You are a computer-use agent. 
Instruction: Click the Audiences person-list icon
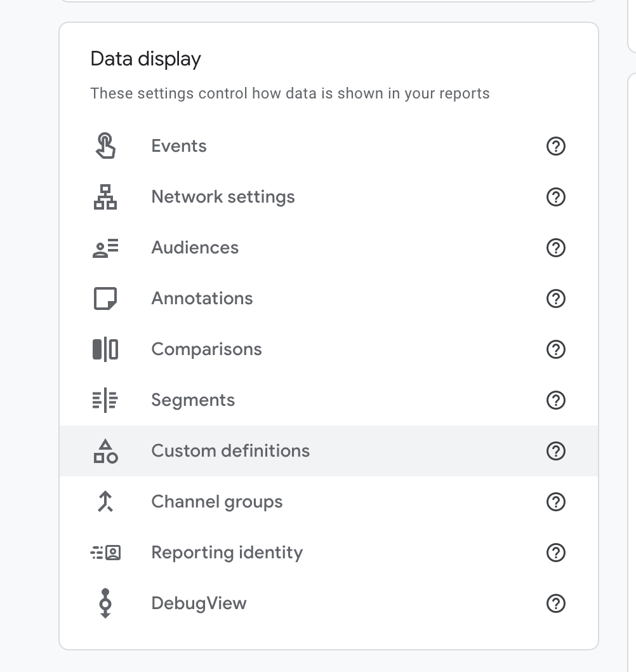pos(105,248)
